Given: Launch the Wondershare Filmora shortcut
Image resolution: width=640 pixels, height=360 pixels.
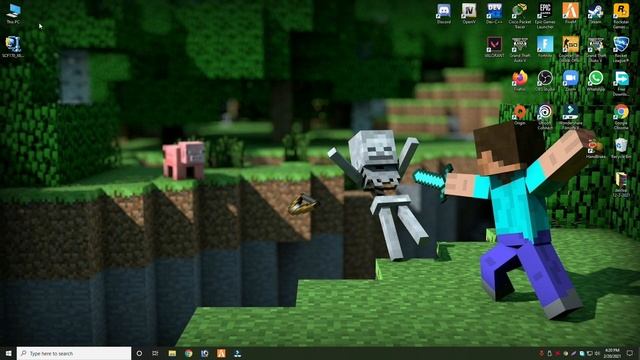Looking at the screenshot, I should (570, 116).
